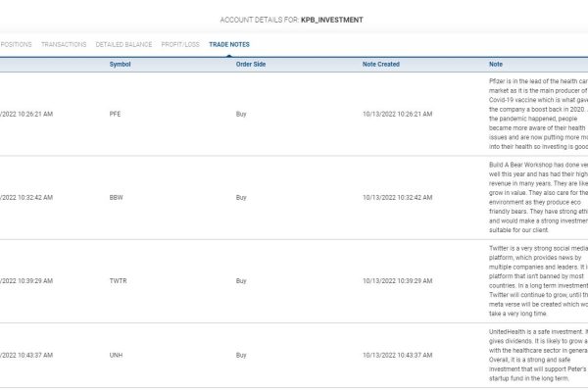Select the BBW symbol cell
This screenshot has width=588, height=392.
point(117,198)
